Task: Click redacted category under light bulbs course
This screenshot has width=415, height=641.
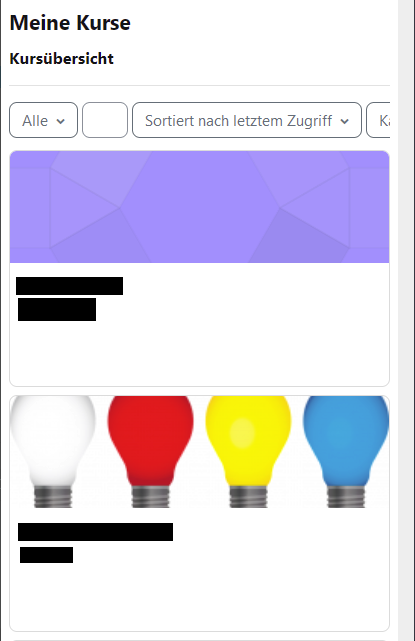Action: (47, 555)
